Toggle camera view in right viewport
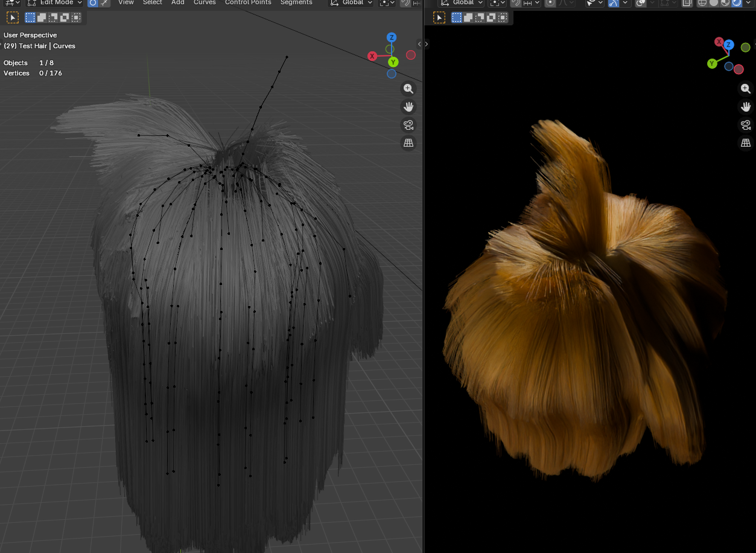The image size is (756, 553). (x=746, y=125)
